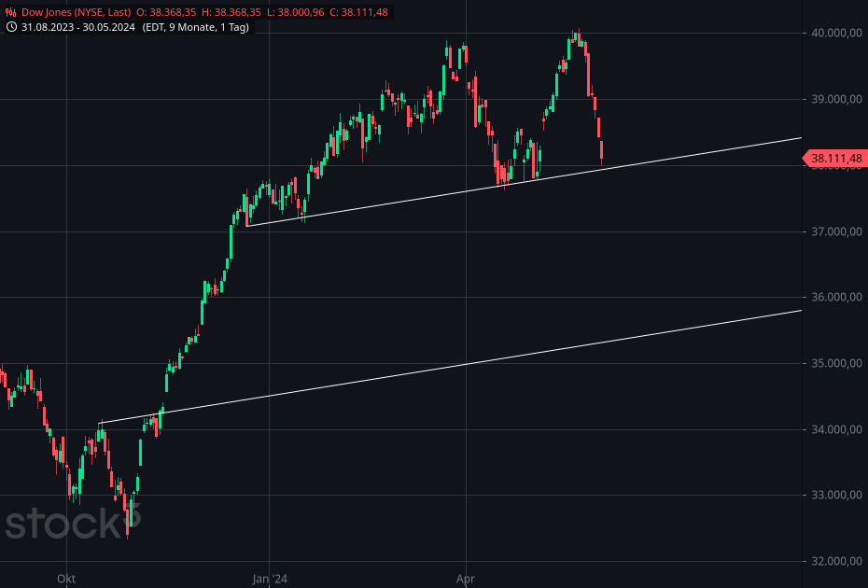The width and height of the screenshot is (868, 588).
Task: Click the candlestick chart icon beside Dow Jones
Action: 9,9
